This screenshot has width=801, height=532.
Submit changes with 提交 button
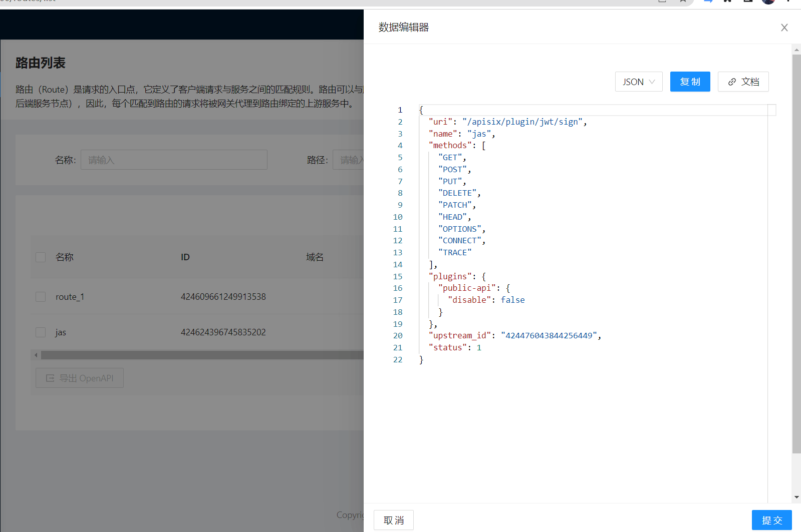pyautogui.click(x=772, y=520)
